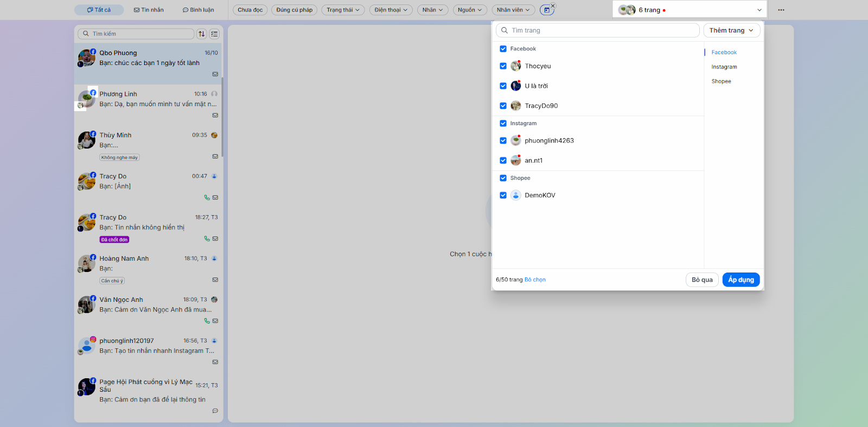
Task: Click the mail icon in Hoàng Nam Anh's conversation
Action: [215, 280]
